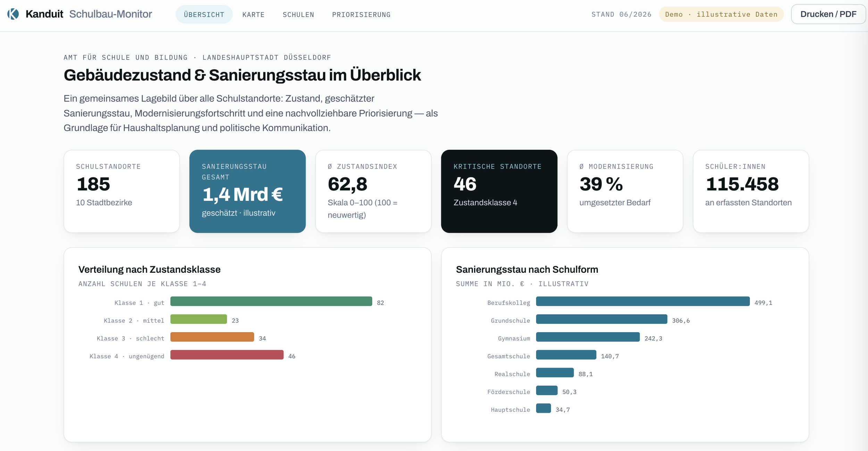Click the value 34,7 next to Hauptschule

click(x=563, y=410)
